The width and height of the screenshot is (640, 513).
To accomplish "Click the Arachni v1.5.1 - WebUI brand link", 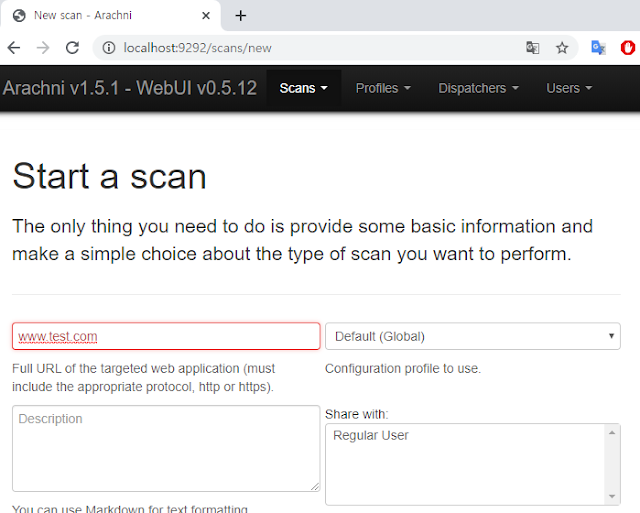I will point(130,88).
